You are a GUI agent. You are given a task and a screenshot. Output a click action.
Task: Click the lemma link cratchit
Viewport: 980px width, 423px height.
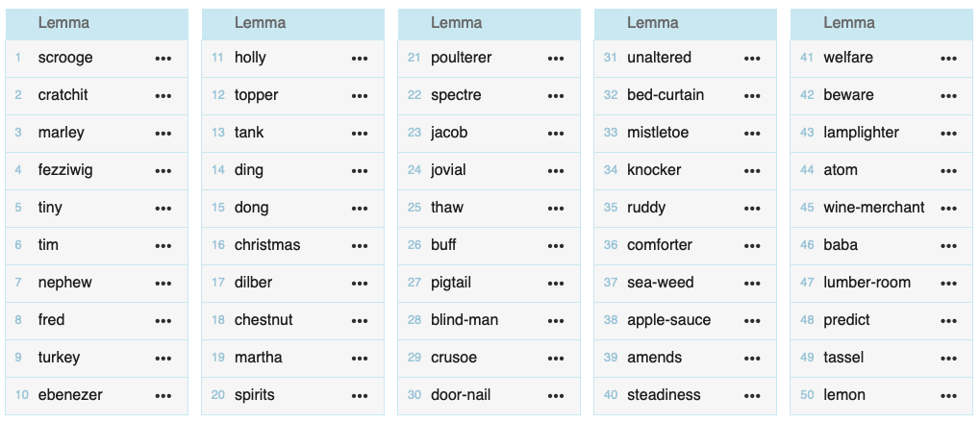pyautogui.click(x=63, y=95)
